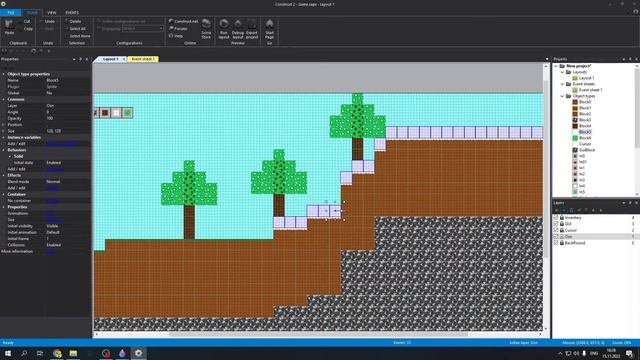The image size is (640, 360).
Task: Collapse the Object types folder
Action: [x=562, y=96]
